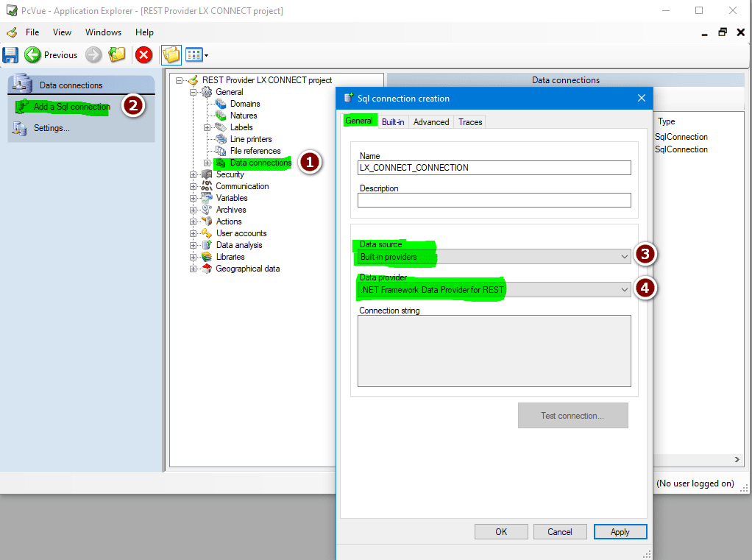Select the Data connections tree item
Image resolution: width=752 pixels, height=560 pixels.
[260, 163]
